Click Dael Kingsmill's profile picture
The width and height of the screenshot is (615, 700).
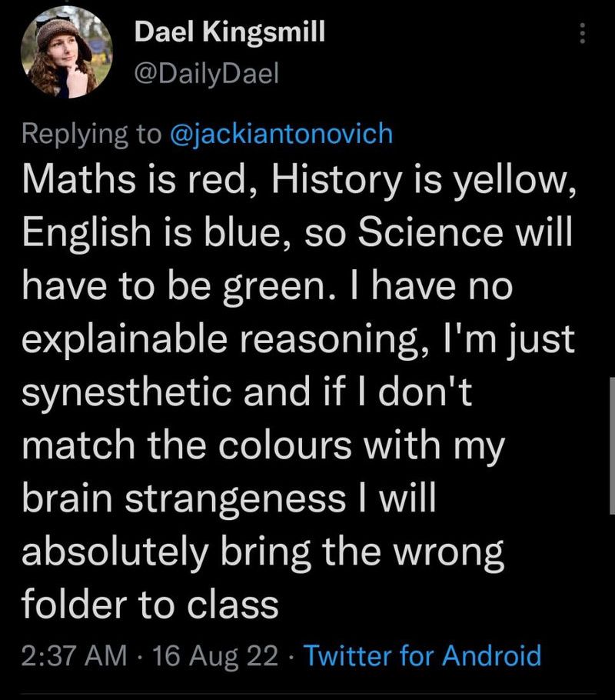63,58
